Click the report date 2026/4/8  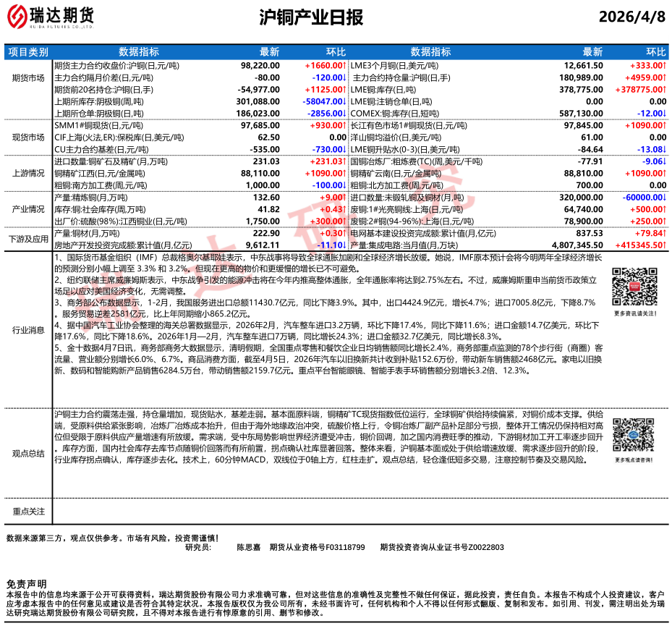(631, 17)
